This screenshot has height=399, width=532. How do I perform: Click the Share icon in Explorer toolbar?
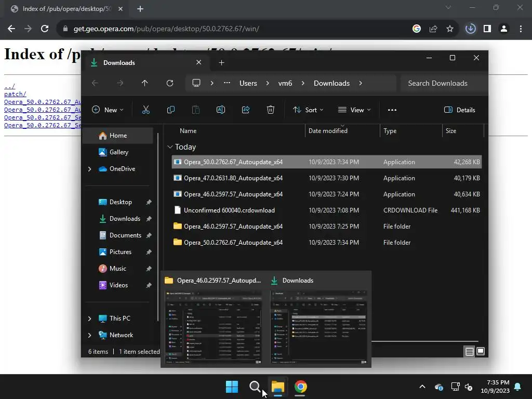click(x=246, y=110)
